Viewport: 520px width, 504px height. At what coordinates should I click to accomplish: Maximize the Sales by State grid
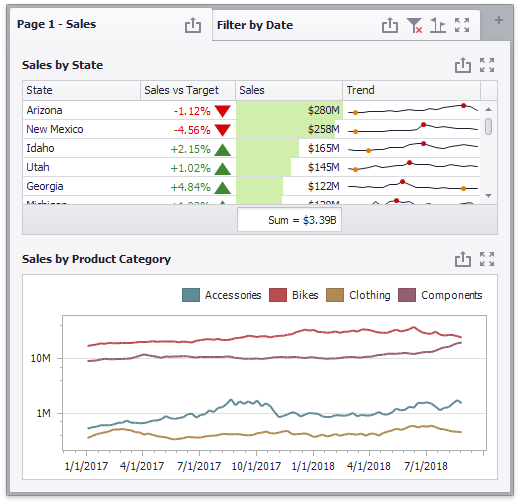click(487, 65)
